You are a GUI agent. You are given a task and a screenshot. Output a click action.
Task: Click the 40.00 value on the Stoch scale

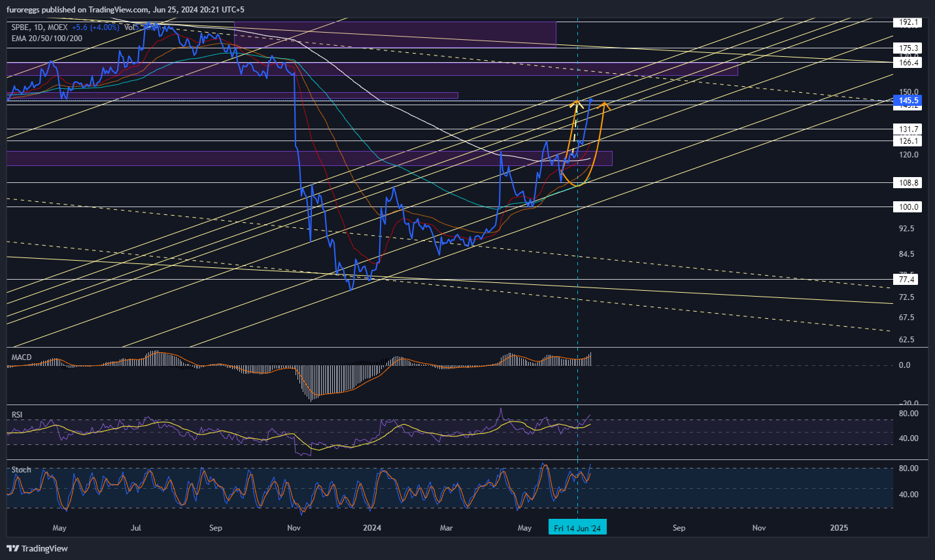pyautogui.click(x=909, y=495)
